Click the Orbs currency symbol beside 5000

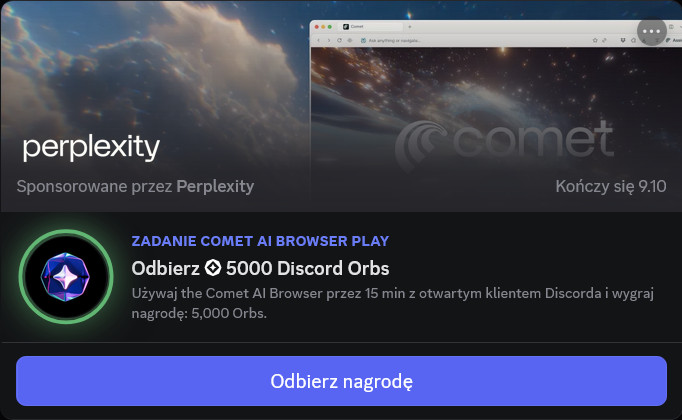213,268
